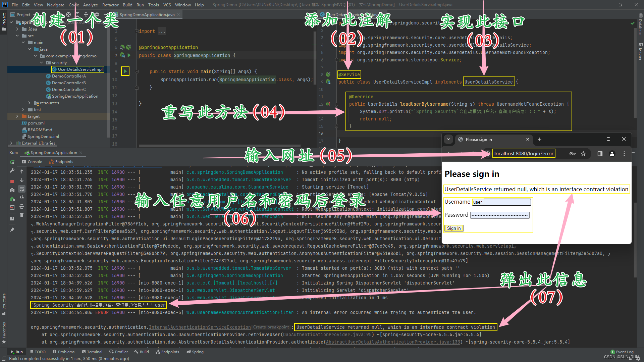The height and width of the screenshot is (362, 644).
Task: Expand the test folder
Action: click(23, 110)
